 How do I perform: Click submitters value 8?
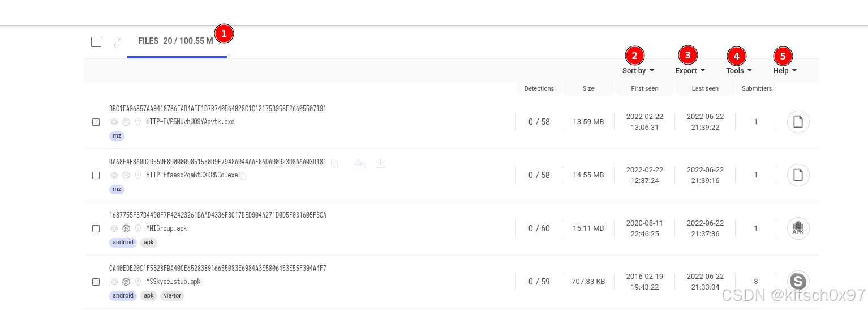(756, 282)
